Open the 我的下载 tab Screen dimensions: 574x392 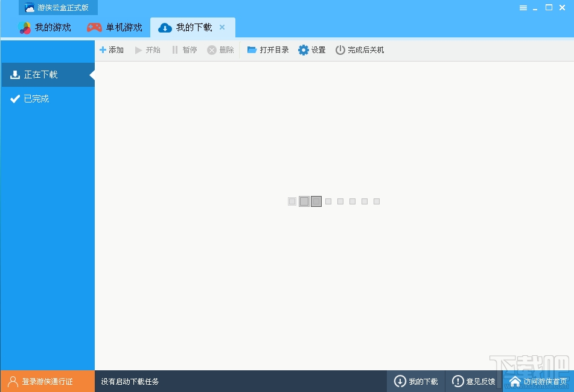pos(187,27)
